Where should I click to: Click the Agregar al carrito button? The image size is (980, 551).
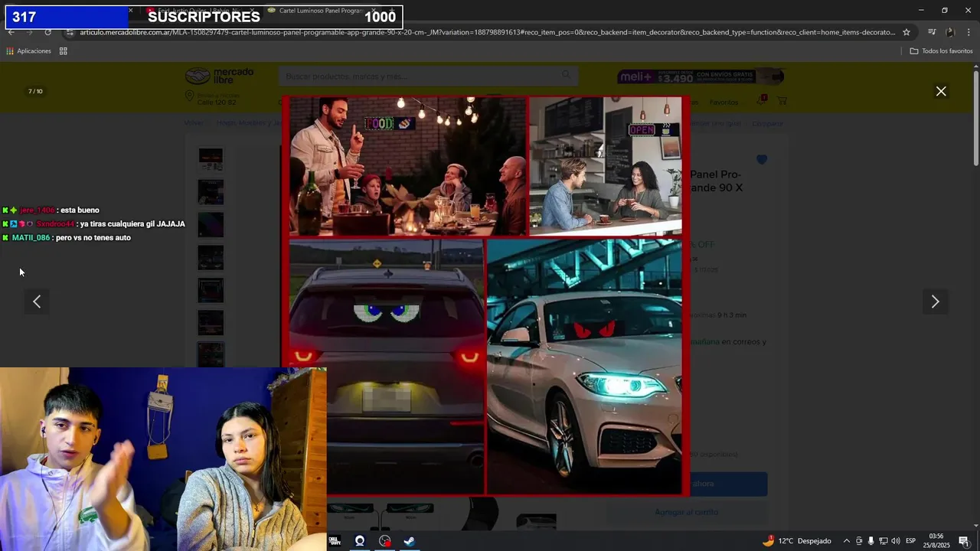click(x=687, y=512)
